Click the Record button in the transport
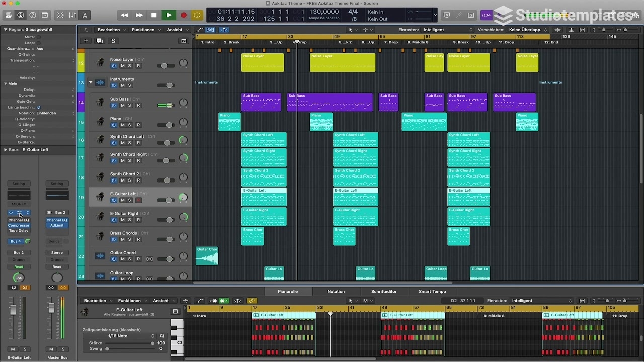This screenshot has width=644, height=362. (x=183, y=15)
